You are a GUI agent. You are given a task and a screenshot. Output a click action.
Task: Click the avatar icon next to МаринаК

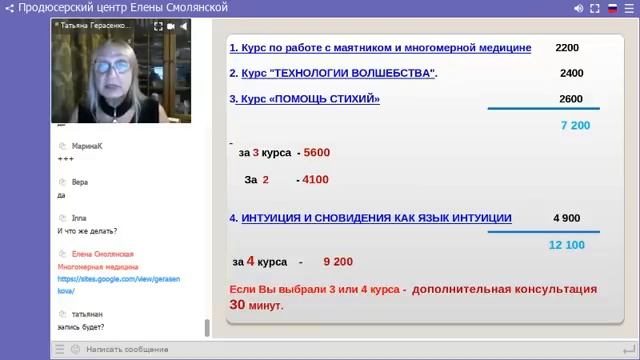62,146
